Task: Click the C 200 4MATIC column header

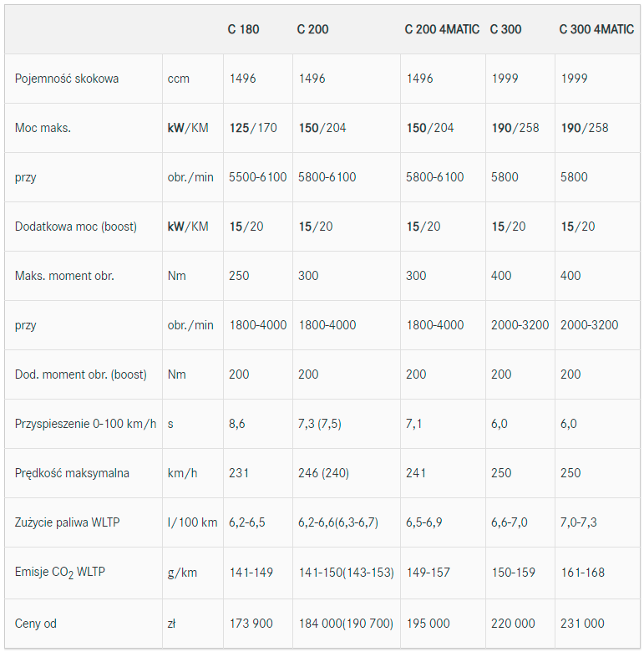Action: click(442, 29)
